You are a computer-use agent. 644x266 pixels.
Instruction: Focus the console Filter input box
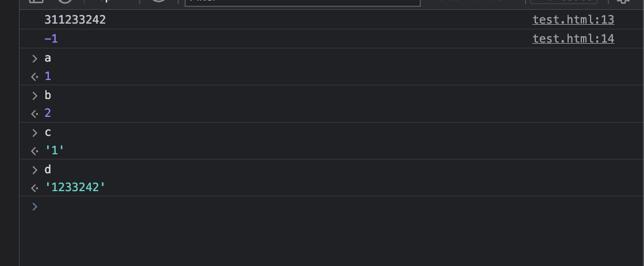[x=302, y=2]
